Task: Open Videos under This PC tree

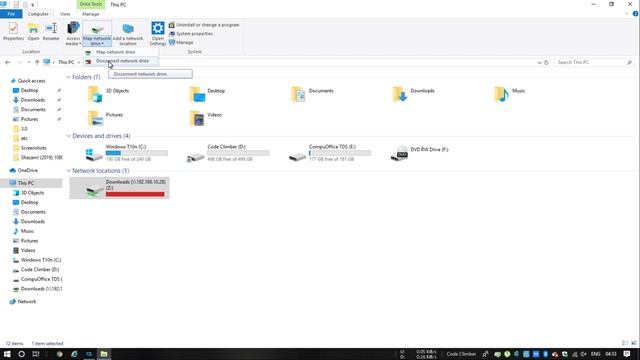Action: [28, 250]
